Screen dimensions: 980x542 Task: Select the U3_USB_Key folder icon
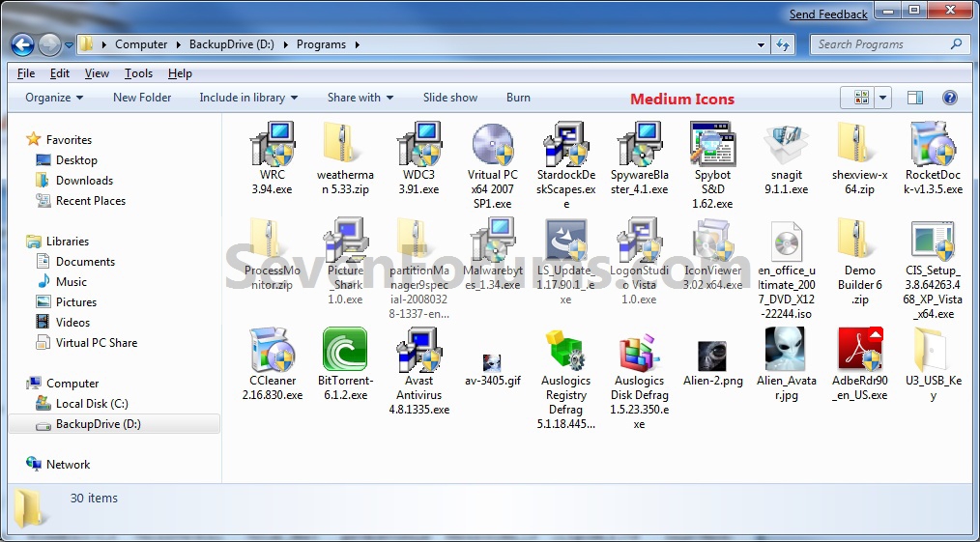930,349
